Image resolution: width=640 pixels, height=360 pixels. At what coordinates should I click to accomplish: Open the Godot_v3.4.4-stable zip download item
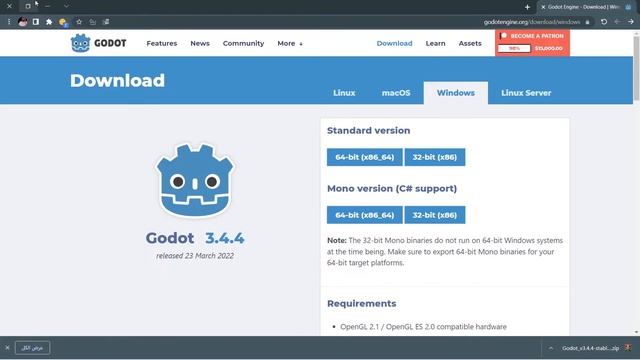(590, 348)
